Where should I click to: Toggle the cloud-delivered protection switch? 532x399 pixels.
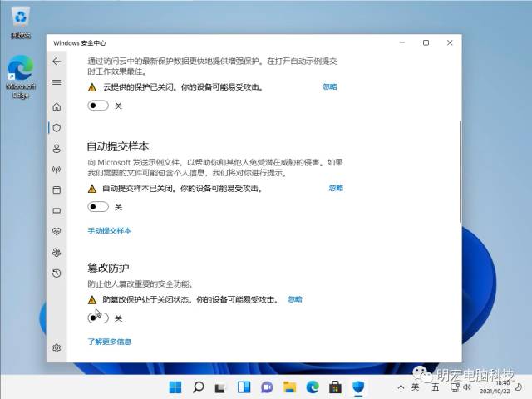point(98,106)
